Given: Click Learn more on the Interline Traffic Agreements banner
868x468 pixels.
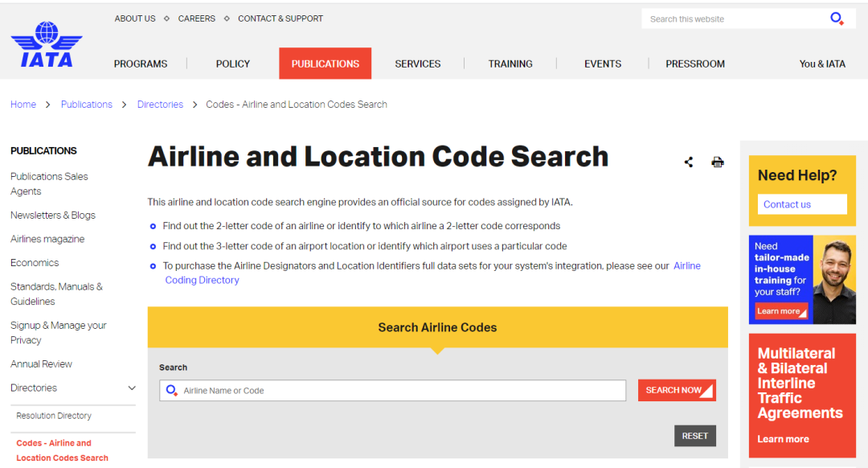Looking at the screenshot, I should tap(783, 439).
